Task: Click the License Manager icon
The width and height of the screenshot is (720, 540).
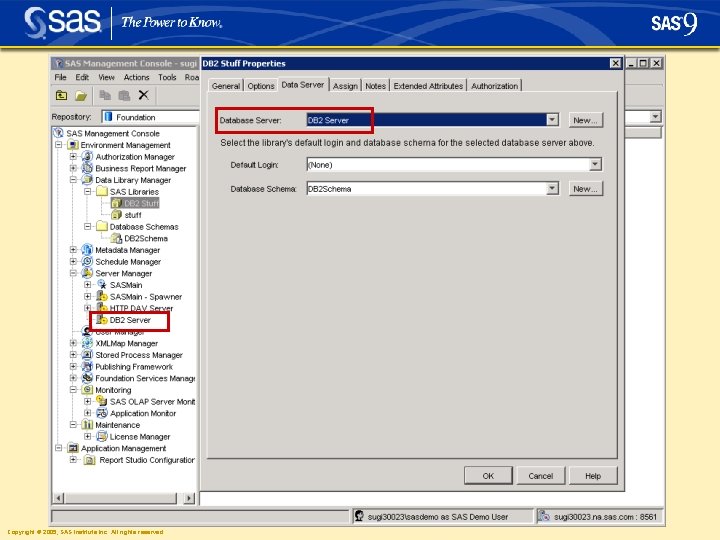Action: click(102, 436)
